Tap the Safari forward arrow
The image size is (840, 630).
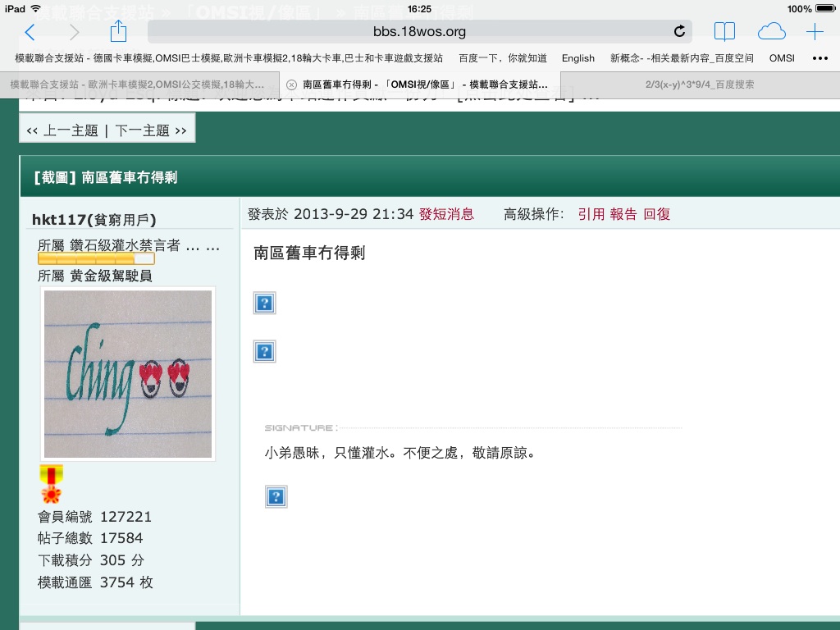click(75, 32)
